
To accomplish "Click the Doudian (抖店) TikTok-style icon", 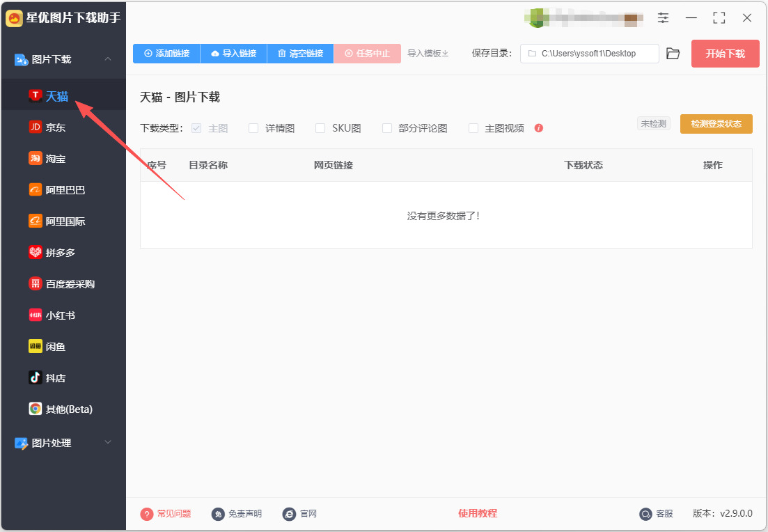I will (36, 377).
